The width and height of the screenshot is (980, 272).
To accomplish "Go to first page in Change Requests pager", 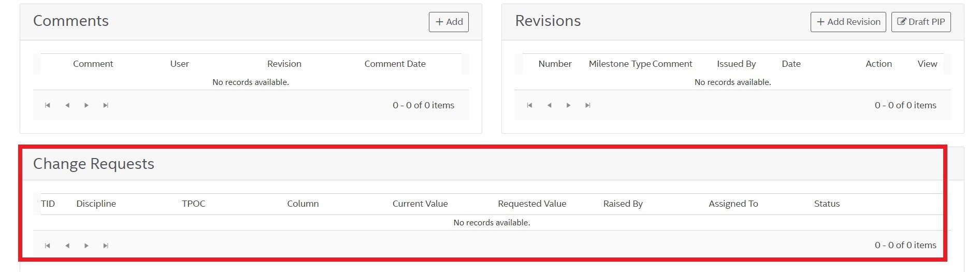I will click(x=48, y=246).
